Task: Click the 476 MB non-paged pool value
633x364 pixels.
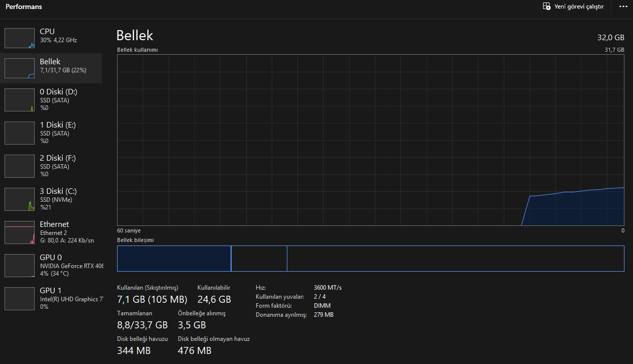Action: 194,350
